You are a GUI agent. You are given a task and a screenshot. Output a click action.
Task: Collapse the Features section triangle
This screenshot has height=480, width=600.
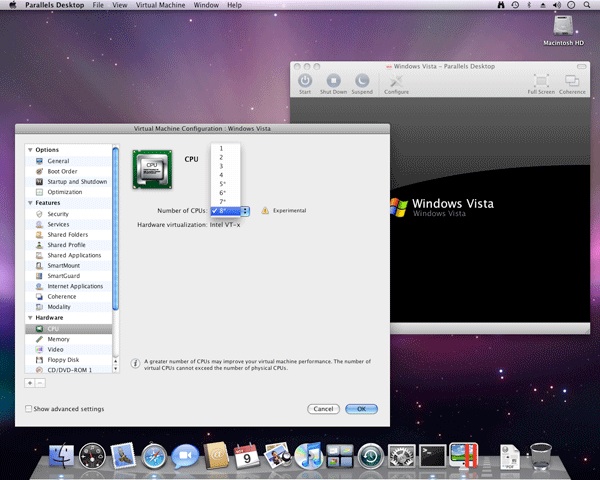[x=30, y=203]
